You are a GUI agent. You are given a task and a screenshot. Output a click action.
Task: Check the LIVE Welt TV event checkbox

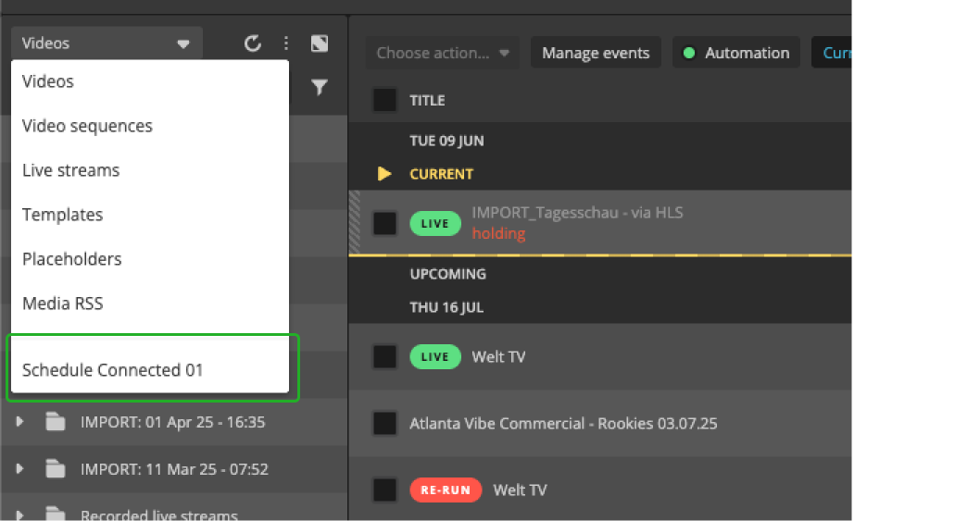coord(384,356)
